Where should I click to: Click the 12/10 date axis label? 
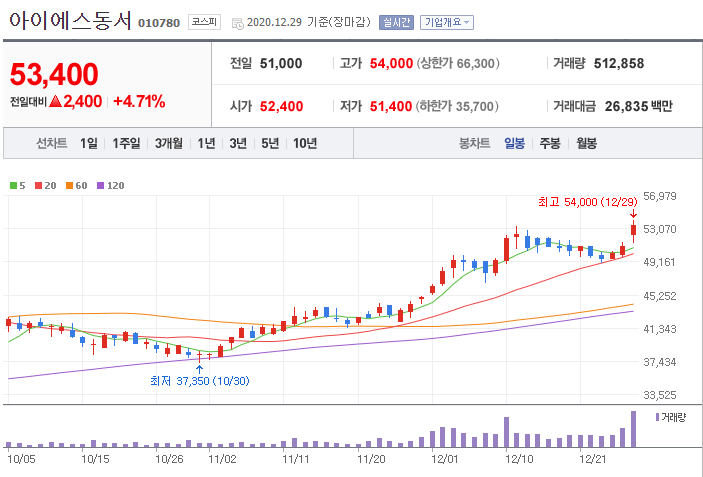[x=519, y=459]
